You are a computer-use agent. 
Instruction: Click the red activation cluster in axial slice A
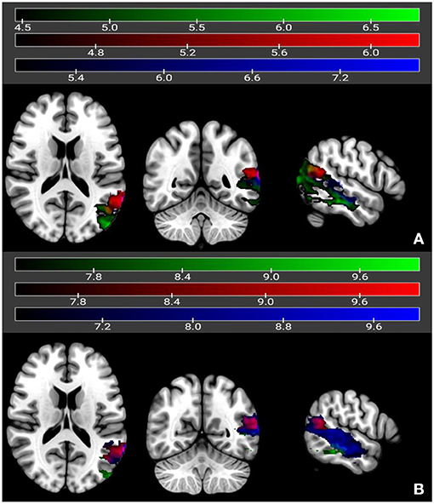pyautogui.click(x=117, y=200)
